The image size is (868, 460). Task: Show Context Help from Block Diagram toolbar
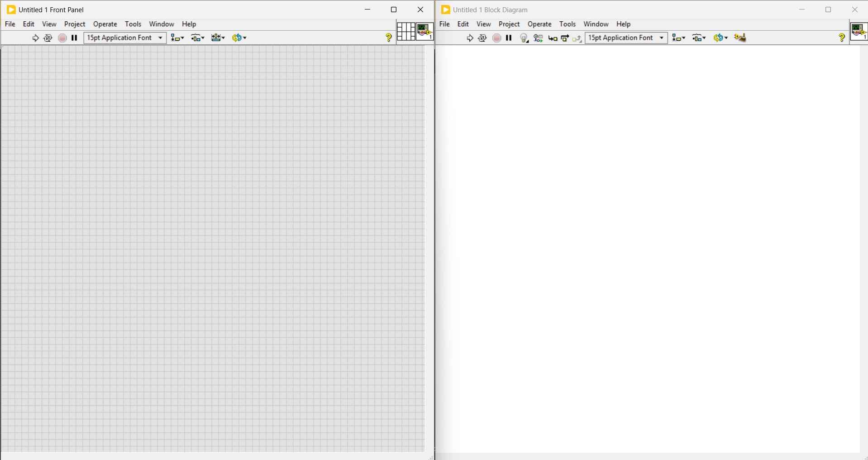tap(842, 38)
